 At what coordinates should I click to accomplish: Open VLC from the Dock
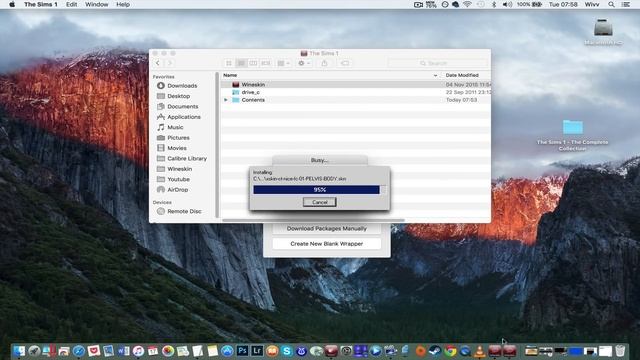tap(480, 351)
